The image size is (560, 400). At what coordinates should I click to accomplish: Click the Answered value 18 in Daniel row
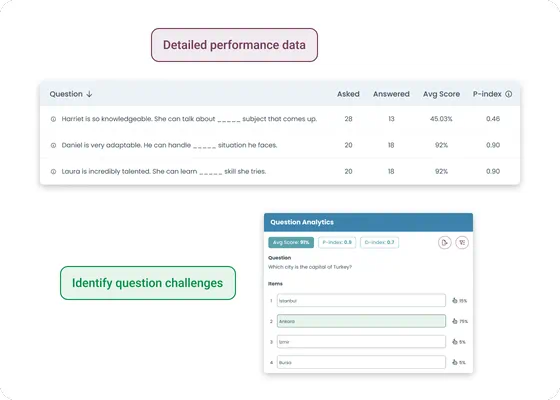pos(391,145)
